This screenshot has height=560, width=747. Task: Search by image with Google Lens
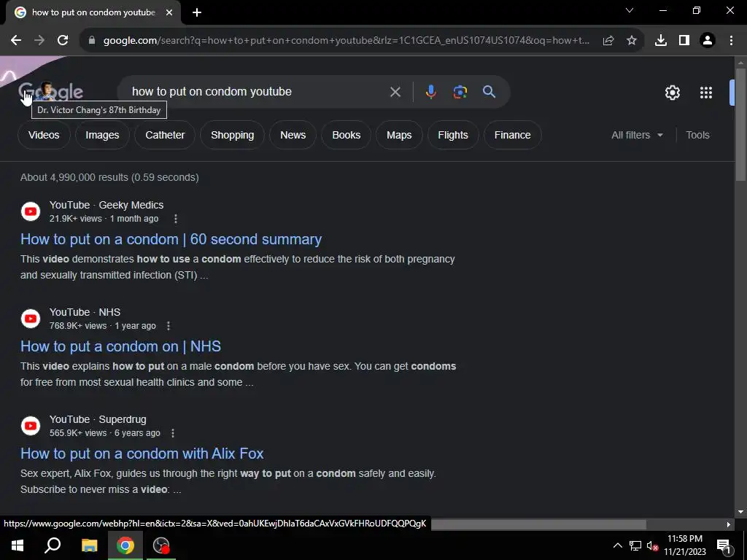pos(460,91)
